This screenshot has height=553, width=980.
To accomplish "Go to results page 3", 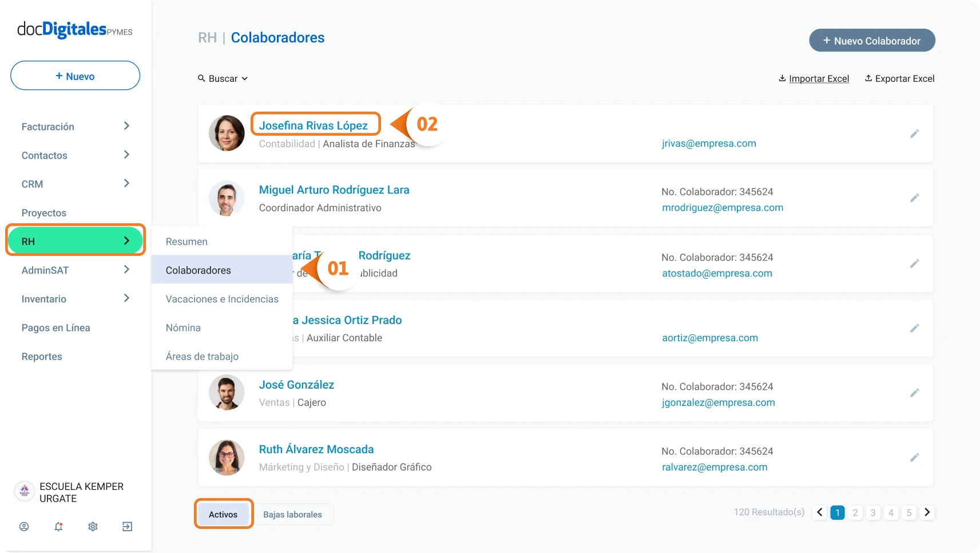I will 873,512.
